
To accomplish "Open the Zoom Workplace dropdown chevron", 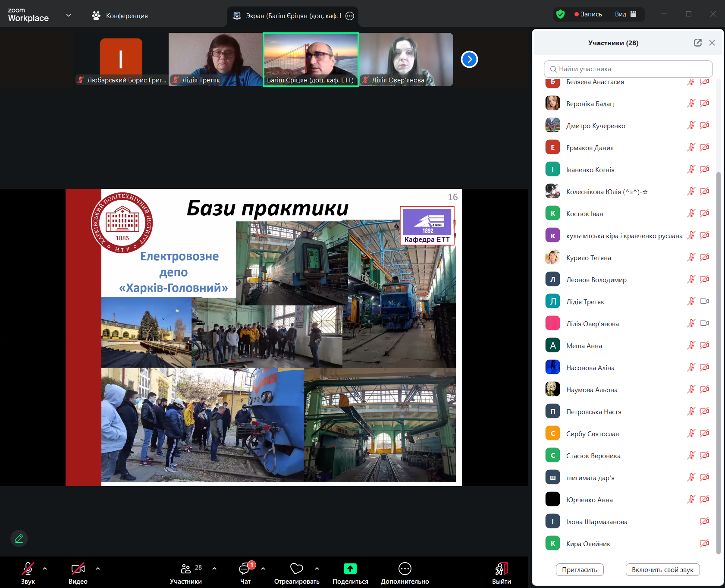I will tap(68, 15).
